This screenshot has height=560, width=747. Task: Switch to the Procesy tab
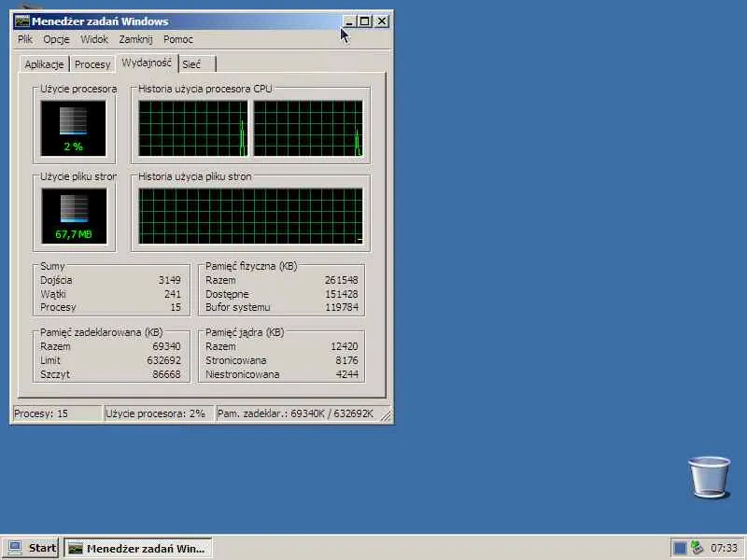[92, 64]
